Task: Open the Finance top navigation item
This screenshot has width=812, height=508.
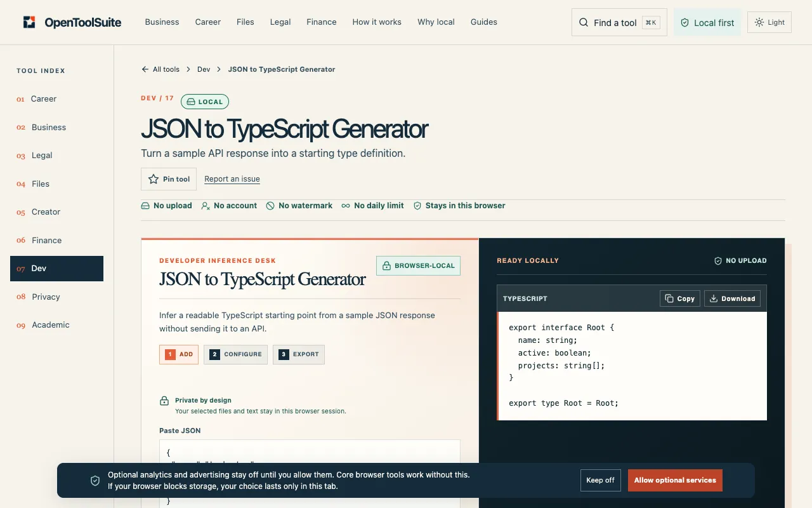Action: (x=322, y=22)
